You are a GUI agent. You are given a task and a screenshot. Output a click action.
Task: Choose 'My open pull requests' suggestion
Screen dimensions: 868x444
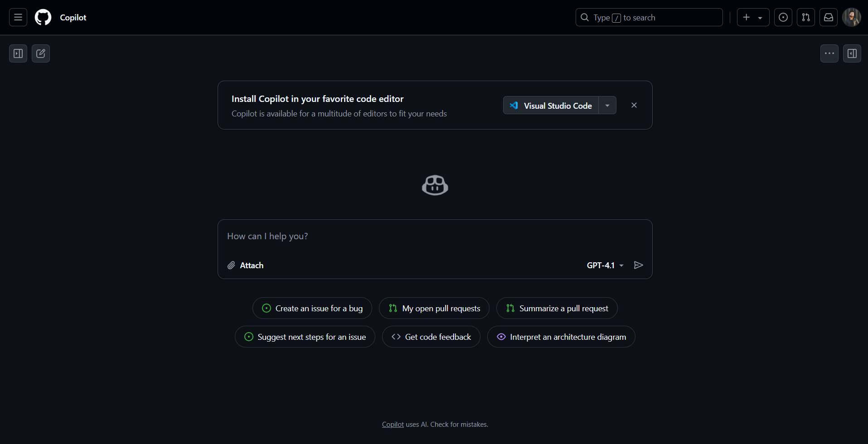pyautogui.click(x=434, y=308)
